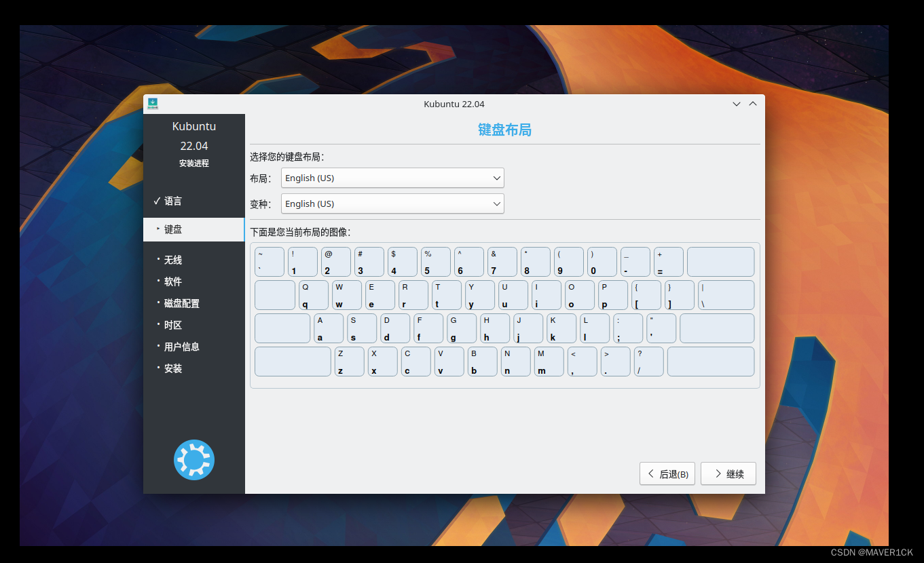Click the Y key in the keyboard preview
This screenshot has height=563, width=924.
coord(480,295)
